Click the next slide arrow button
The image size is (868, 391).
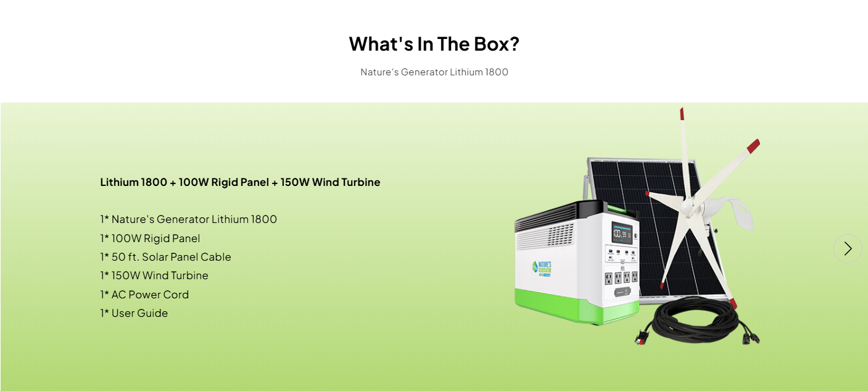click(x=848, y=248)
